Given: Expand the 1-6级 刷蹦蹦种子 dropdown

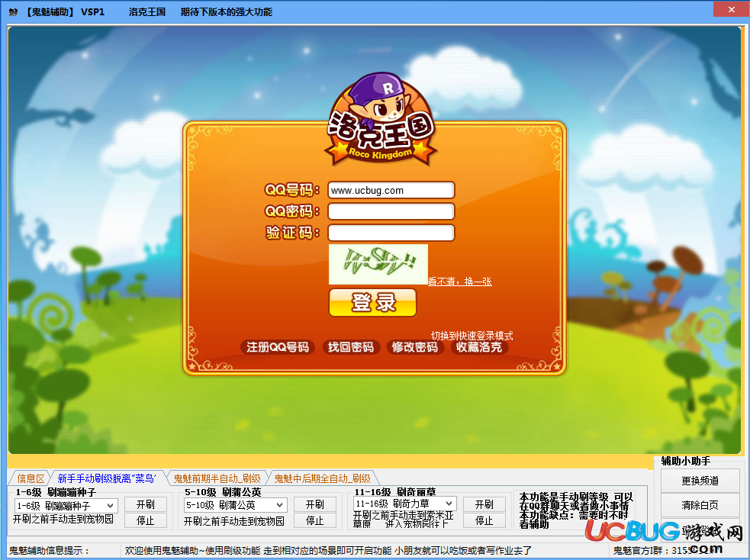Looking at the screenshot, I should [x=66, y=506].
